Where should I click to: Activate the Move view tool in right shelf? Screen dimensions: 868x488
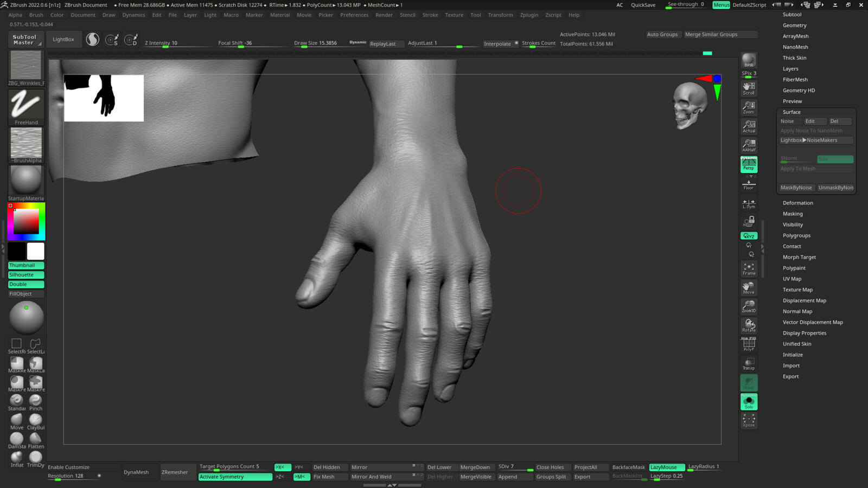pos(749,287)
